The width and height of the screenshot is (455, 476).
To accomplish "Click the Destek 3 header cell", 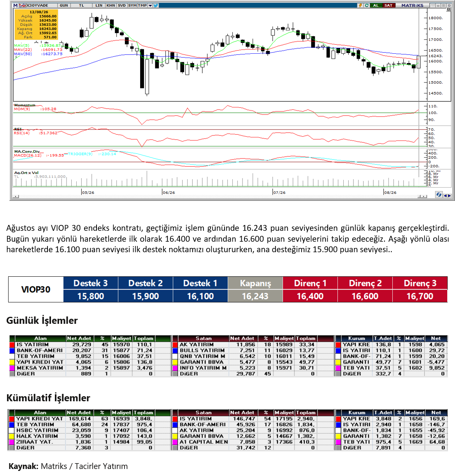I will pos(91,283).
